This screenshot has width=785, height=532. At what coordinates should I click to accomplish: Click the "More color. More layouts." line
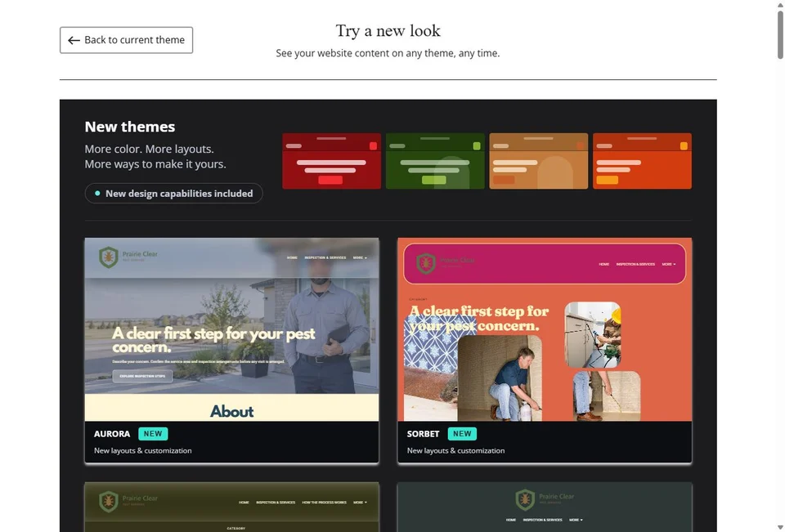tap(149, 150)
